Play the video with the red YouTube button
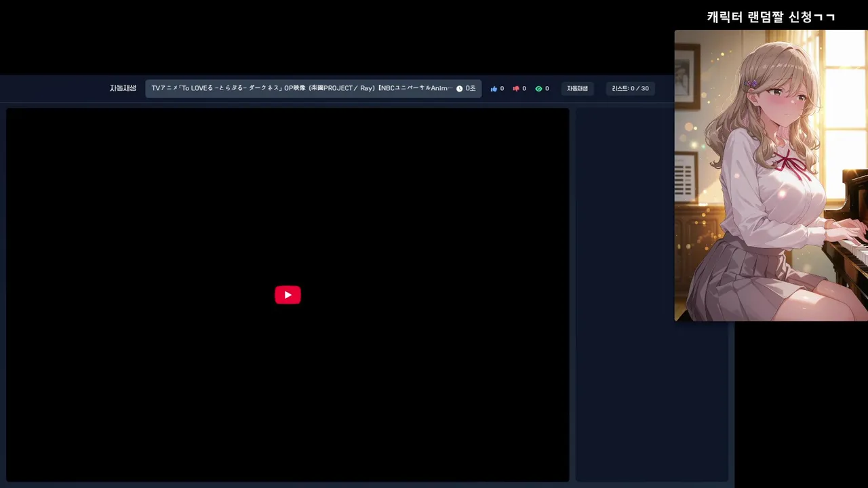Image resolution: width=868 pixels, height=488 pixels. [288, 295]
